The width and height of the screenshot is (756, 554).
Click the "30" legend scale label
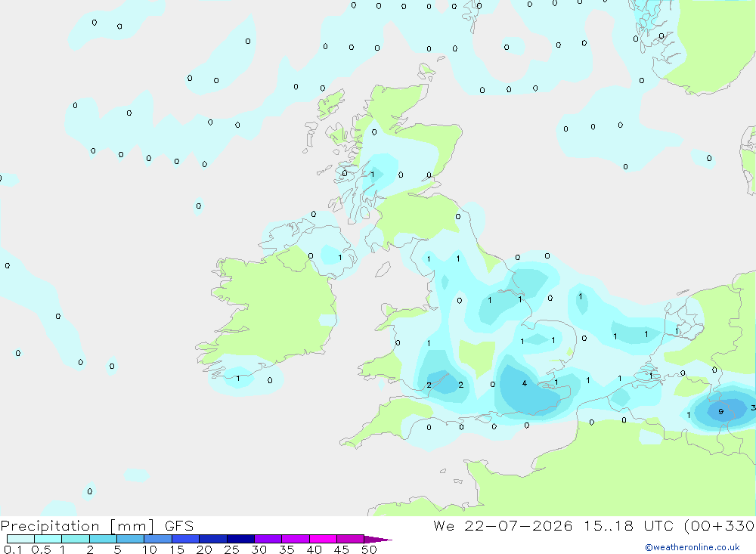coord(259,549)
